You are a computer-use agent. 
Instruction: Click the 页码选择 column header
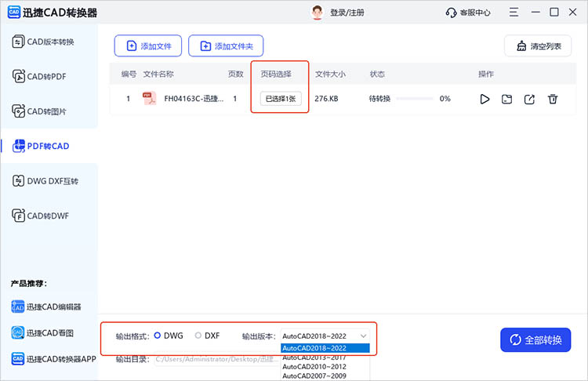click(276, 74)
